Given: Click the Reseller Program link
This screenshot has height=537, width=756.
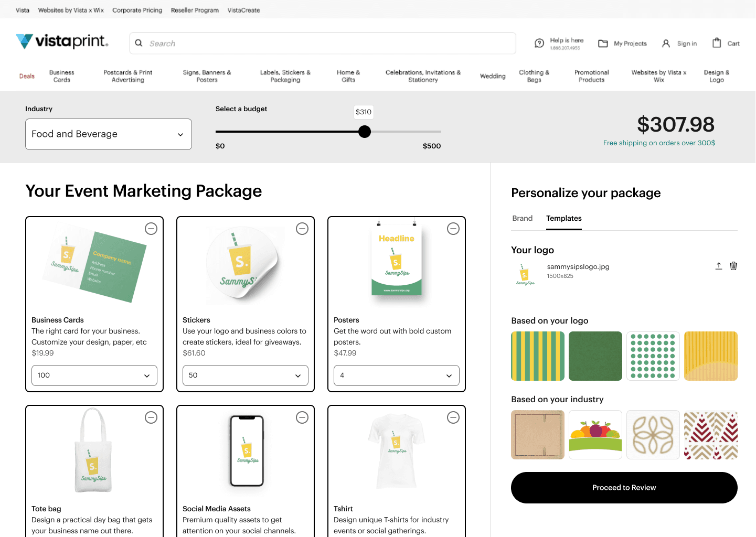Looking at the screenshot, I should [x=195, y=9].
